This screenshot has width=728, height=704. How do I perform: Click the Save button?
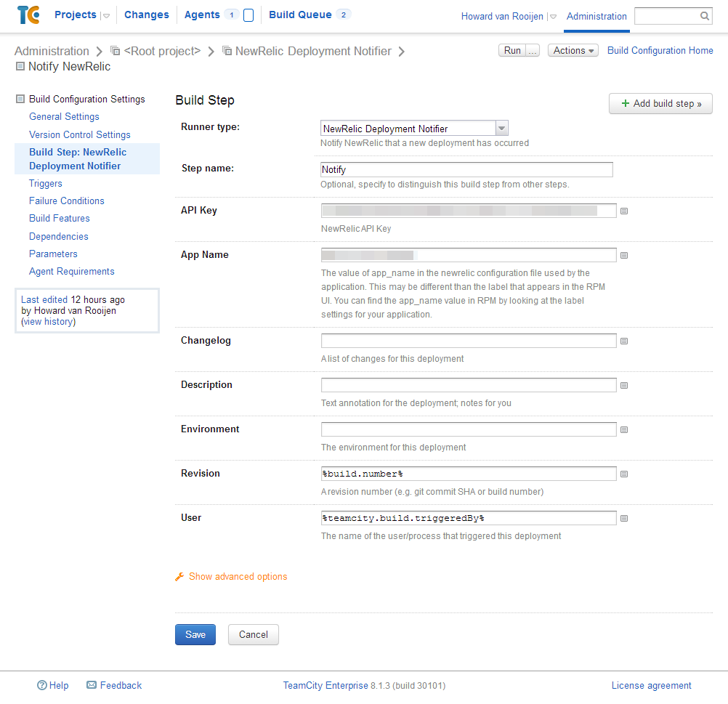coord(195,634)
